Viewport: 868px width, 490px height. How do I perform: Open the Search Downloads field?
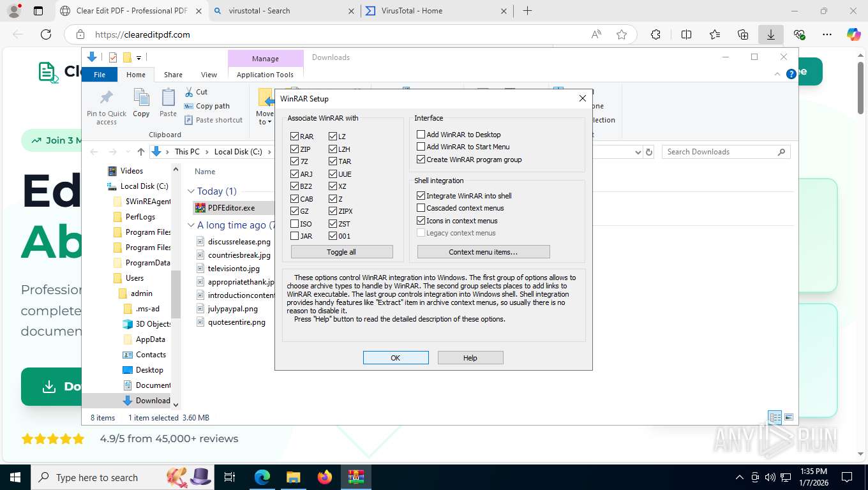[726, 152]
